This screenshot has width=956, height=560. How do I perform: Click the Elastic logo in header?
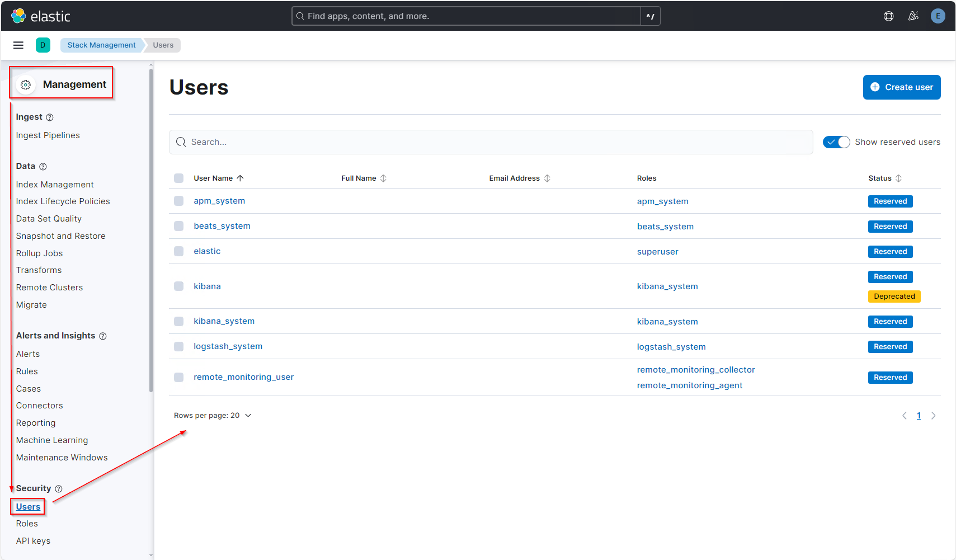(40, 16)
